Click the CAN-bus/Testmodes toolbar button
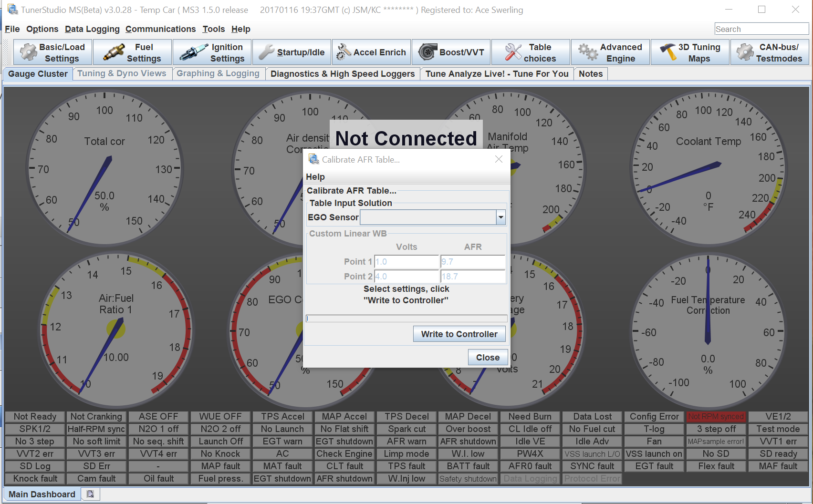 coord(770,52)
